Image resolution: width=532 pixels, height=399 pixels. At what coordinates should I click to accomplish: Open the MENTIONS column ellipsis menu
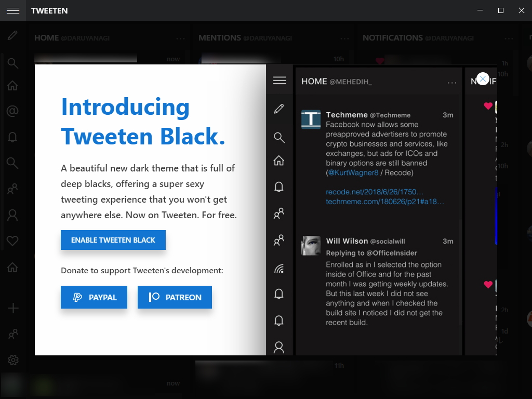[x=344, y=38]
